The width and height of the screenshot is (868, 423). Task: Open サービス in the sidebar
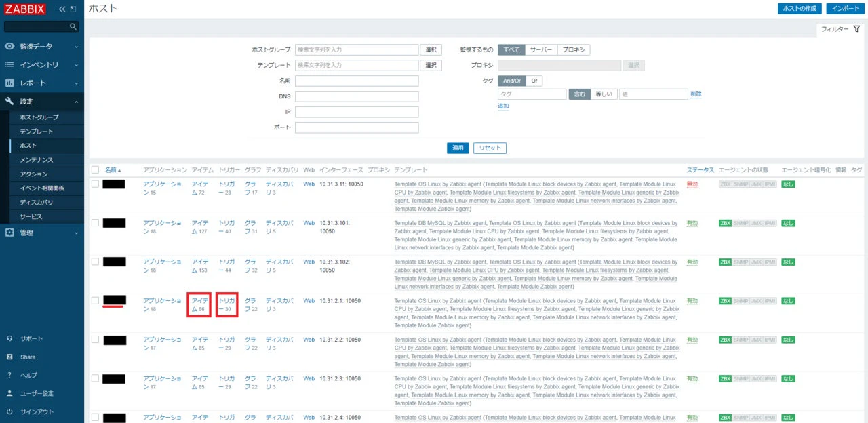click(31, 217)
